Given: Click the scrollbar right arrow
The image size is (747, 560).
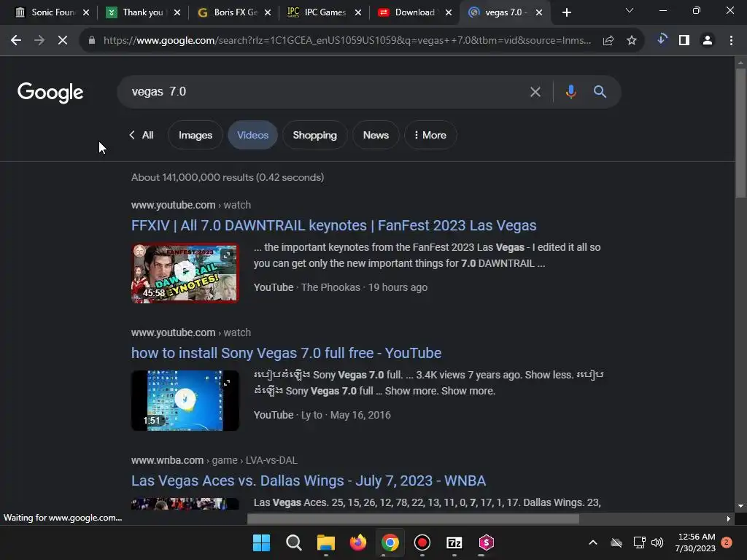Looking at the screenshot, I should pyautogui.click(x=729, y=518).
